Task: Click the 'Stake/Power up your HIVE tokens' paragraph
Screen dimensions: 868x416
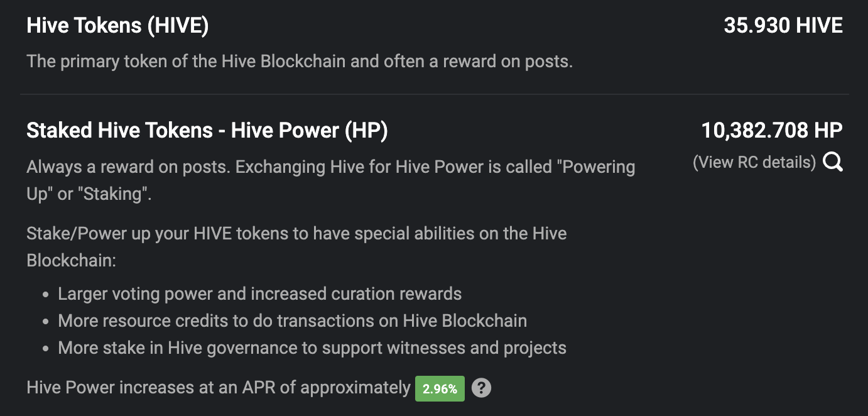Action: (x=296, y=246)
